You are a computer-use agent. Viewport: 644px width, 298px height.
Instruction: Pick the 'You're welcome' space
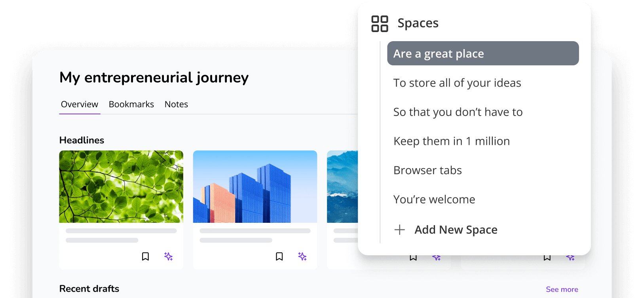point(434,199)
